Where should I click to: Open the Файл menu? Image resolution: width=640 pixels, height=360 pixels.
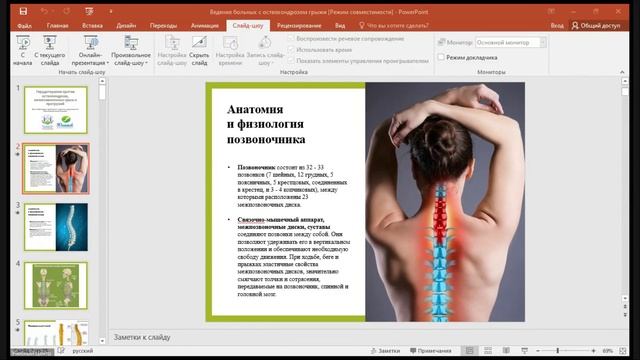(24, 25)
